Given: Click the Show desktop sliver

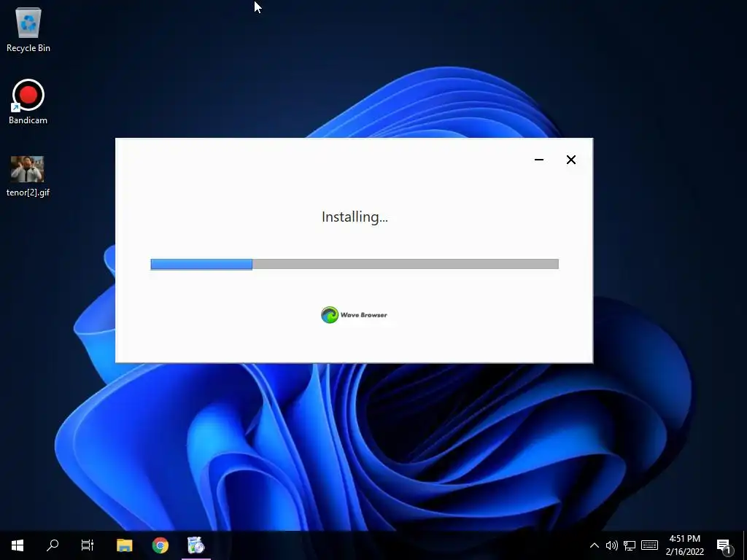Looking at the screenshot, I should (745, 545).
